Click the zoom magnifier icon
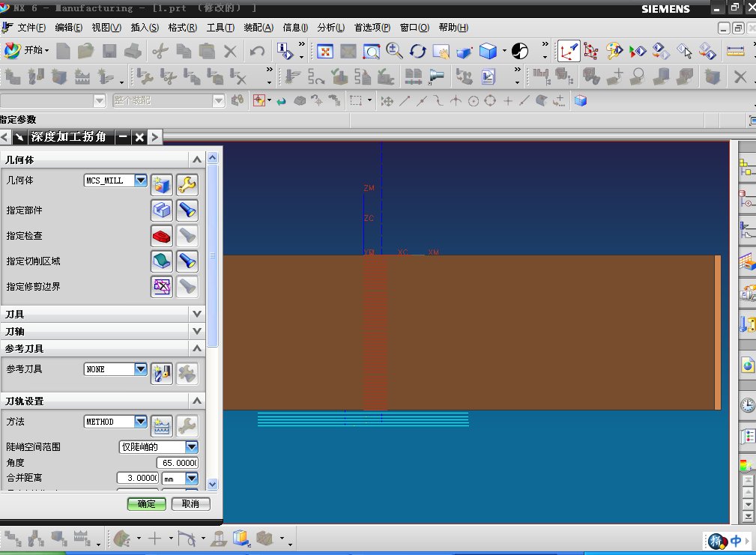The width and height of the screenshot is (756, 555). click(x=394, y=51)
